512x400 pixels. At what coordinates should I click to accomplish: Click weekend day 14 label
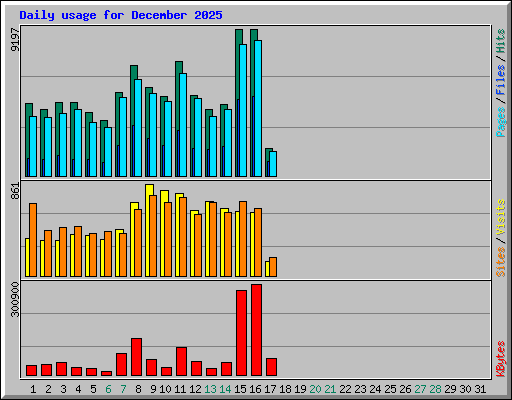pyautogui.click(x=225, y=389)
